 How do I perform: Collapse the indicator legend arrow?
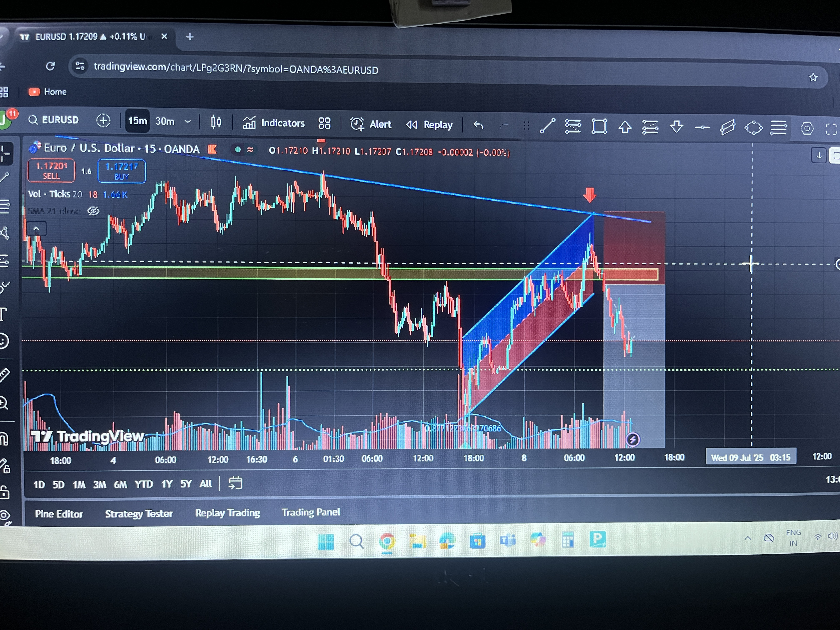pos(36,229)
